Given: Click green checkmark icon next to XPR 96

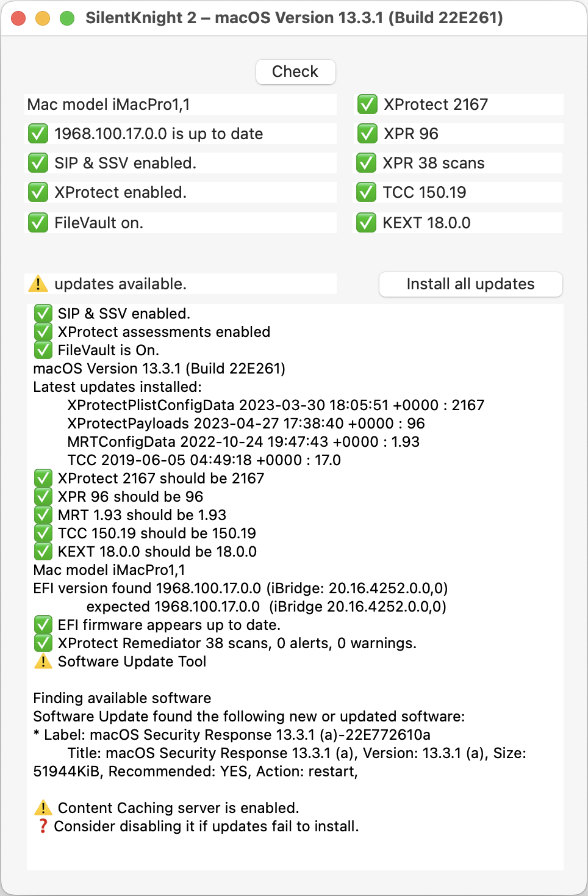Looking at the screenshot, I should tap(367, 134).
